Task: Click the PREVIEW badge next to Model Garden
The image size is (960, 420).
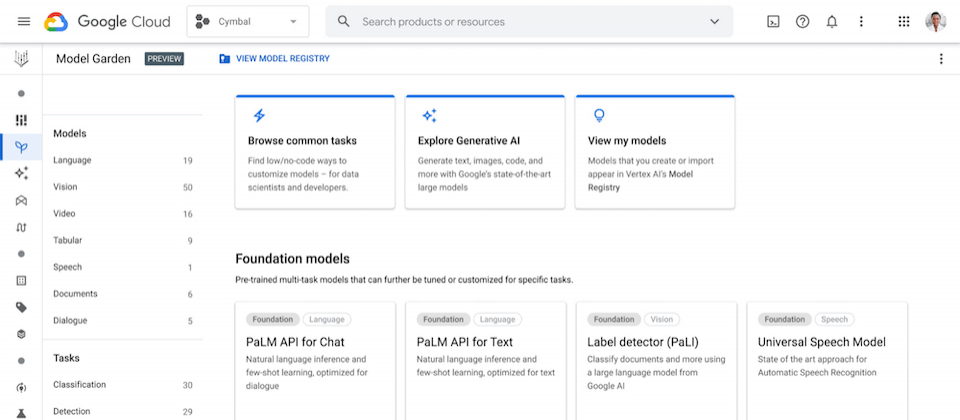Action: (x=164, y=59)
